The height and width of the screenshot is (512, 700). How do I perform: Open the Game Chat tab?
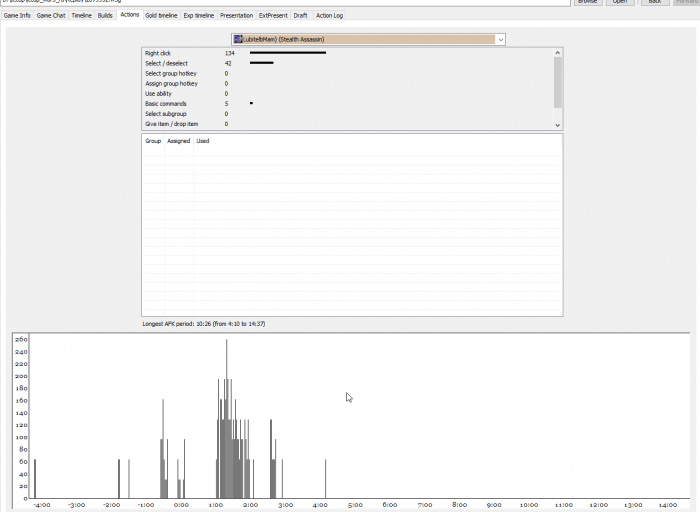pos(51,16)
